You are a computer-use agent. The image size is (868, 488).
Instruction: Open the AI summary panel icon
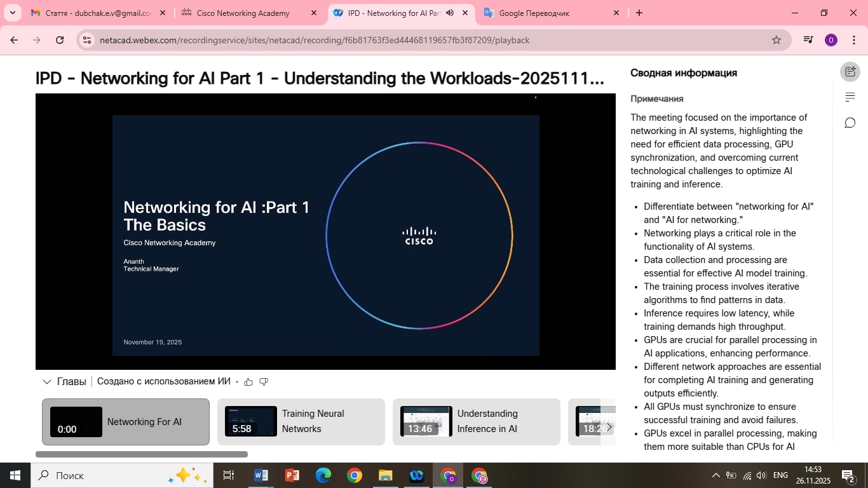[x=850, y=72]
